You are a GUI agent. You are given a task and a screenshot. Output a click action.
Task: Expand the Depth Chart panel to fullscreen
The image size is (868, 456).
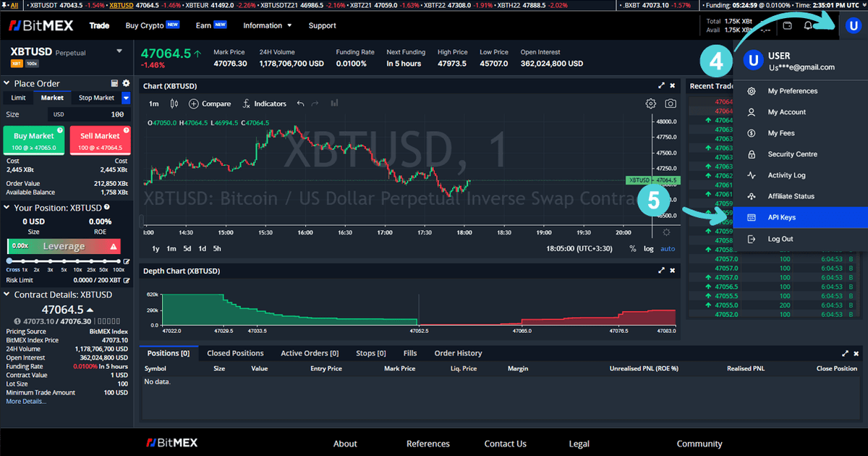(661, 271)
